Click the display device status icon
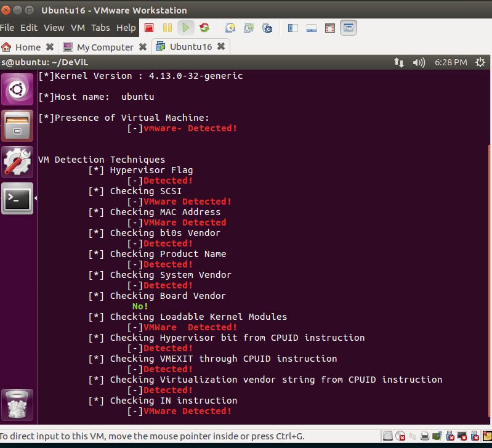Viewport: 492px width, 448px height. (x=462, y=436)
